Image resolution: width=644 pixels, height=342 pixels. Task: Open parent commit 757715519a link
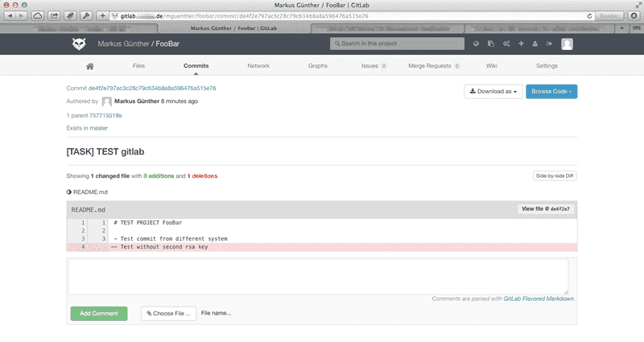click(x=105, y=116)
